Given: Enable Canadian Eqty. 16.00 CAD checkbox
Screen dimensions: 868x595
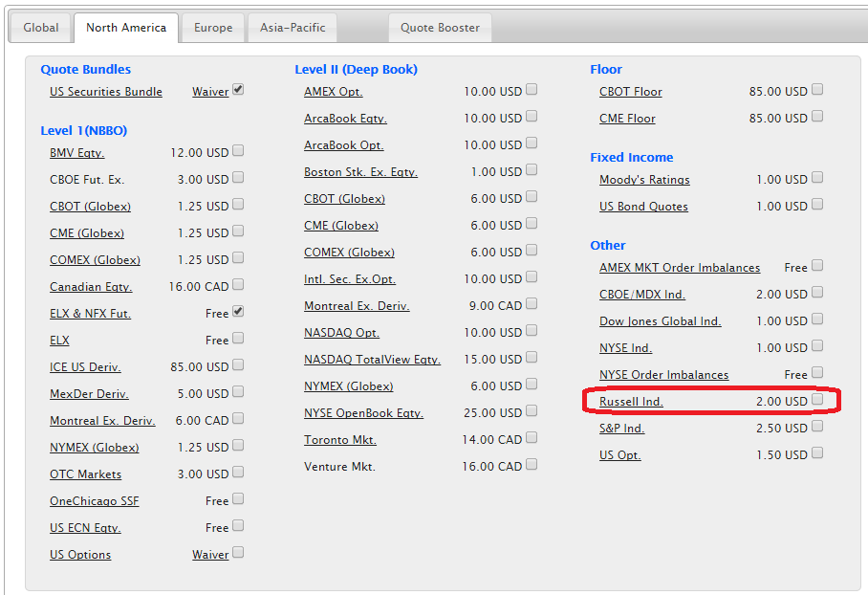Looking at the screenshot, I should tap(238, 284).
